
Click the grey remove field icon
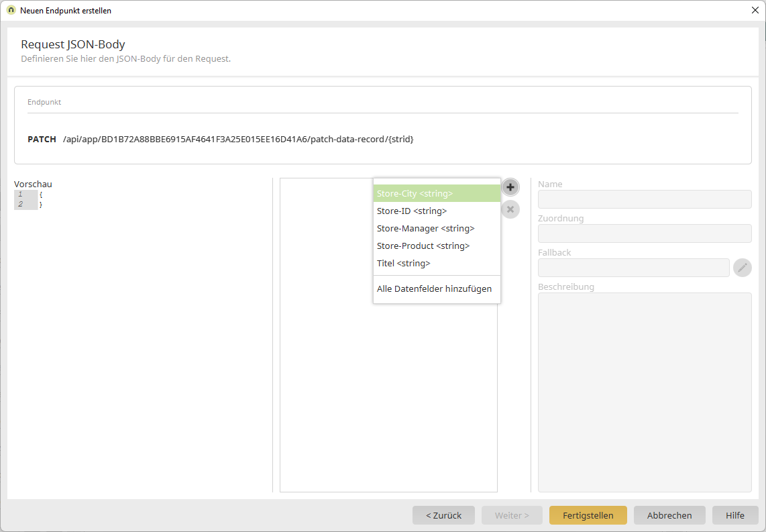(510, 209)
